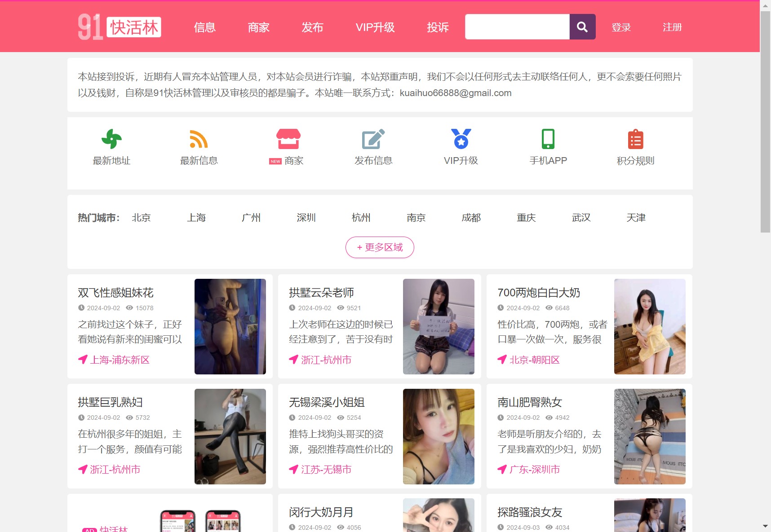
Task: Click the search magnifier icon
Action: point(582,26)
